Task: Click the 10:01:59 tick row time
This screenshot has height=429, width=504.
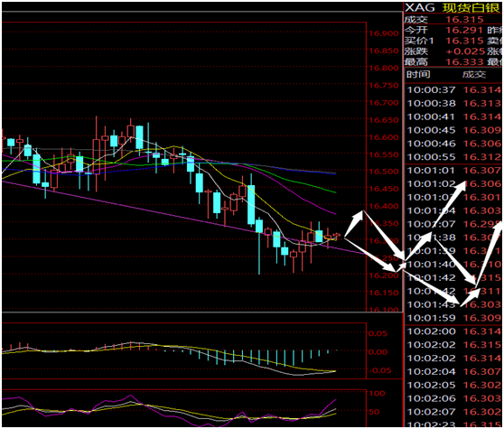Action: pos(432,318)
